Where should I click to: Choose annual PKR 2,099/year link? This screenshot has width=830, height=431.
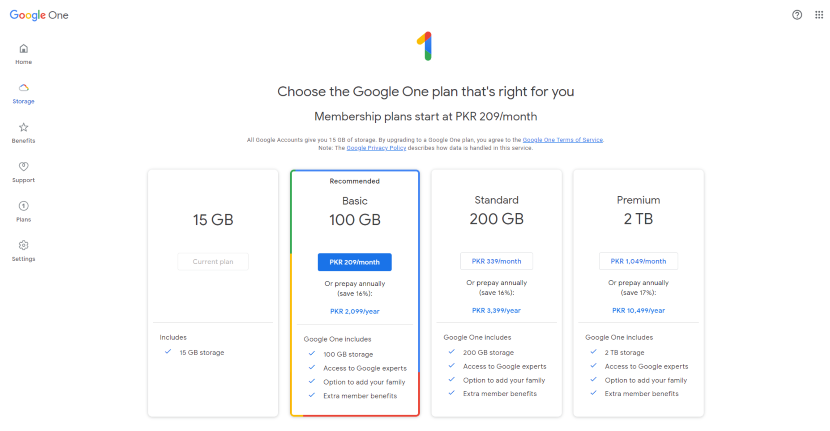pyautogui.click(x=355, y=311)
